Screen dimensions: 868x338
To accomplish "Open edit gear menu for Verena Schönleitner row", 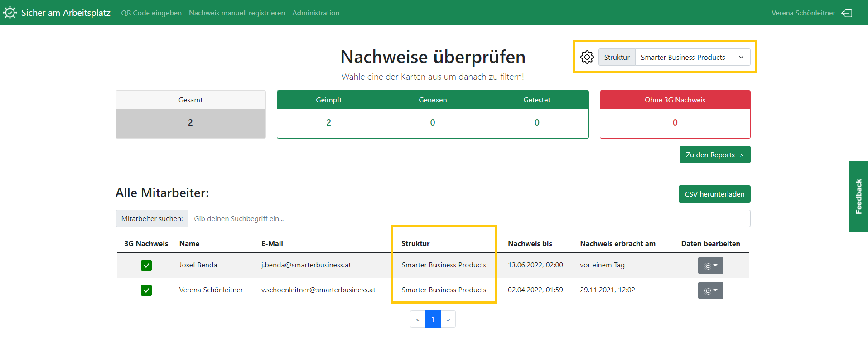I will click(x=710, y=290).
